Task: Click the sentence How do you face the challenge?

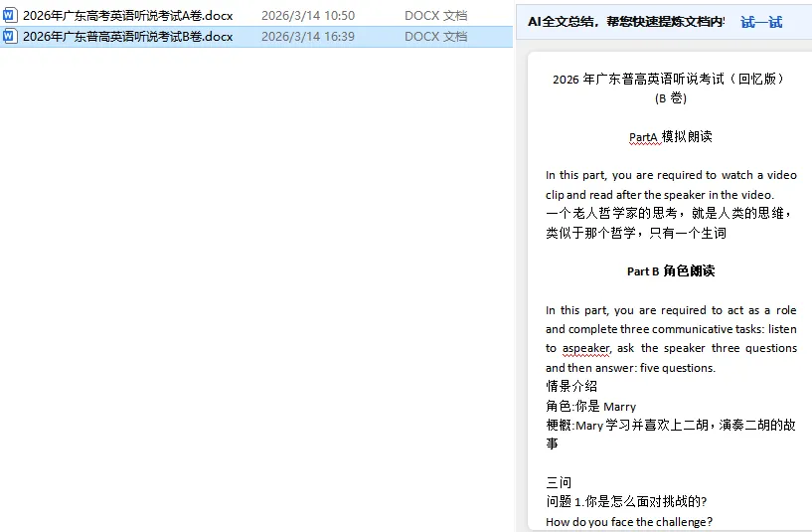Action: 629,522
